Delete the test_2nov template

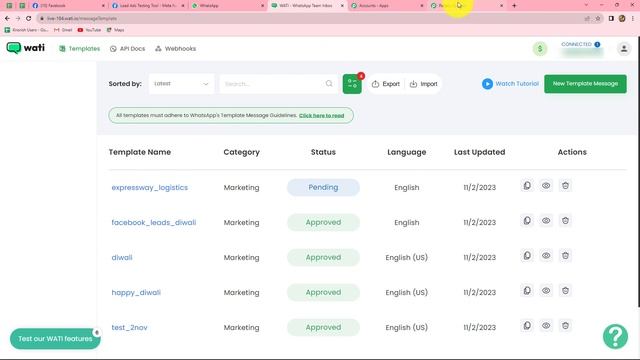click(565, 326)
